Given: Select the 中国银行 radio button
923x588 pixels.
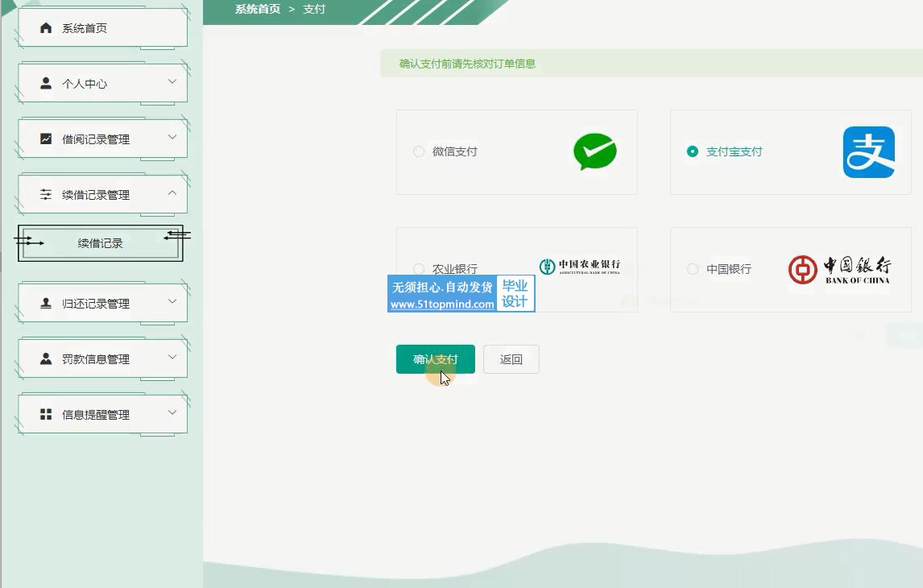Looking at the screenshot, I should click(693, 269).
